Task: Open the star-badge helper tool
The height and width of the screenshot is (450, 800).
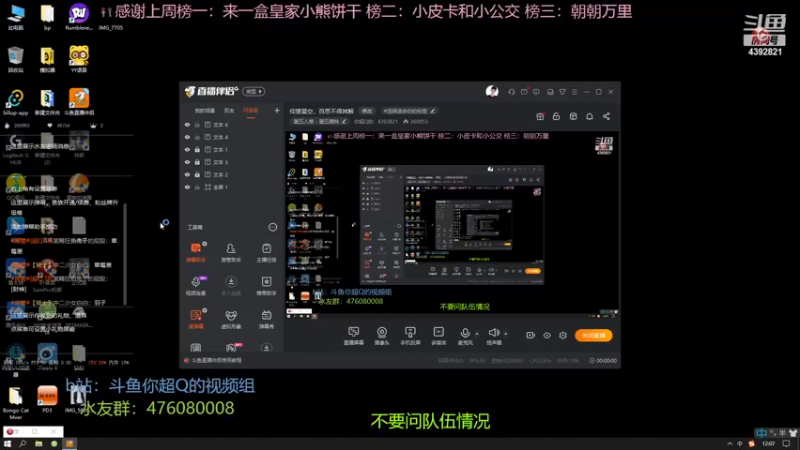Action: [x=266, y=285]
